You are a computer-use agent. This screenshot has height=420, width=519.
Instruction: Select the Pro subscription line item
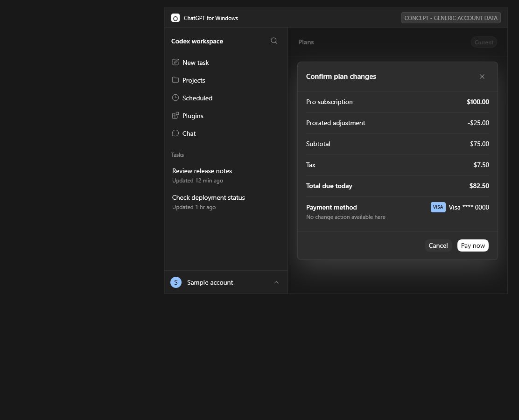pos(398,102)
